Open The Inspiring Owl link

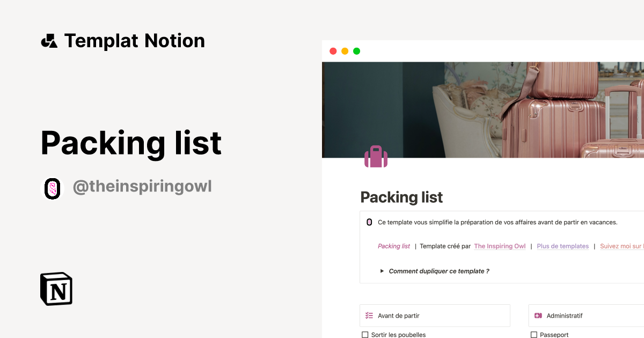click(x=500, y=246)
